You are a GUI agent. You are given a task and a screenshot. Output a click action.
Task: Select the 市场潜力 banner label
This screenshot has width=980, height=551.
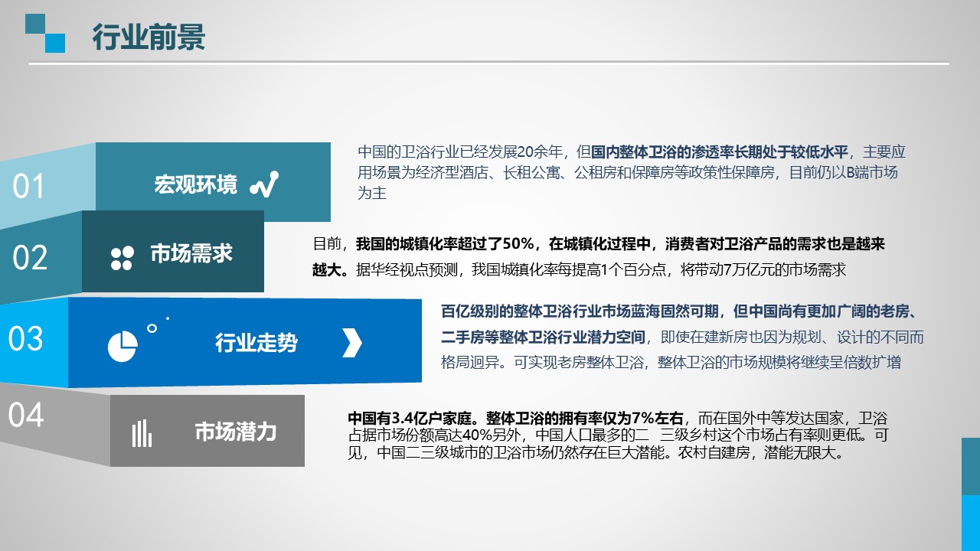click(236, 432)
